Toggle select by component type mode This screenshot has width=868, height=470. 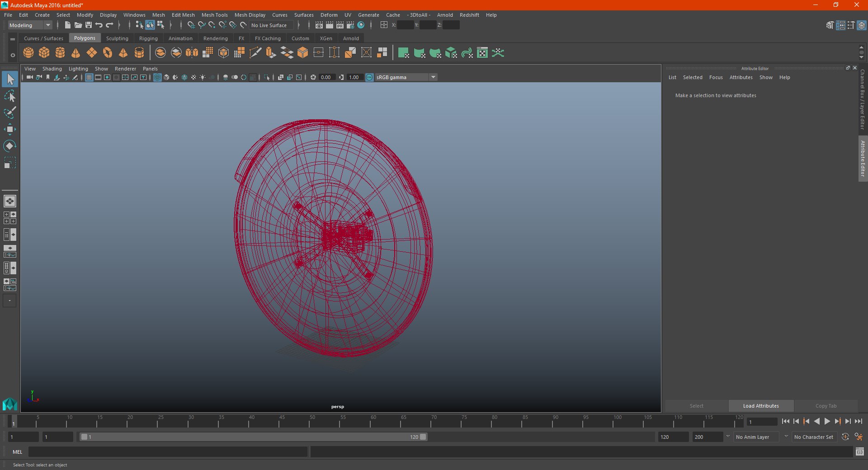coord(160,25)
